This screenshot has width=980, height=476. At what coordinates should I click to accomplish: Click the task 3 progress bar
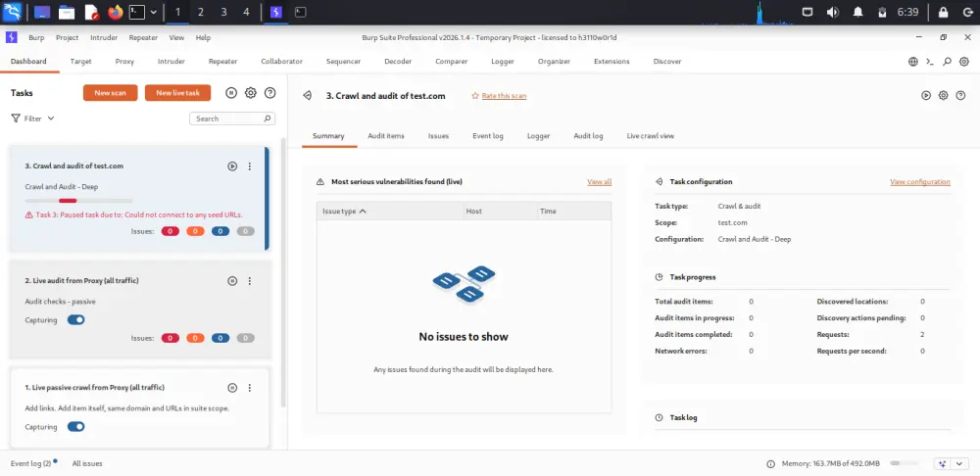tap(78, 201)
